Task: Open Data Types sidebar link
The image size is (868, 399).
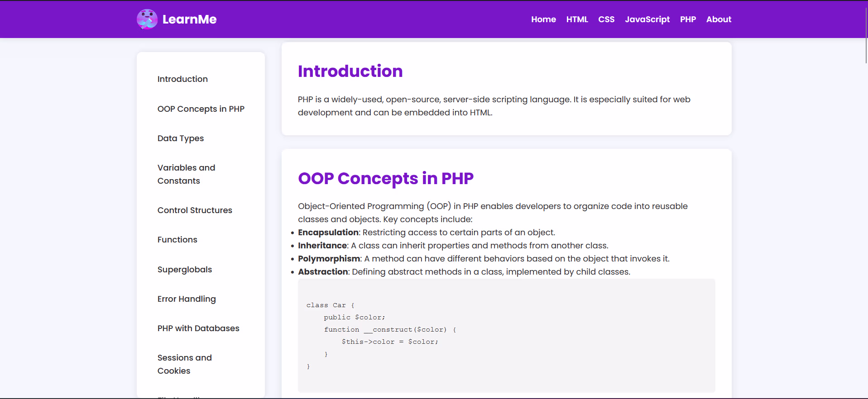Action: [180, 138]
